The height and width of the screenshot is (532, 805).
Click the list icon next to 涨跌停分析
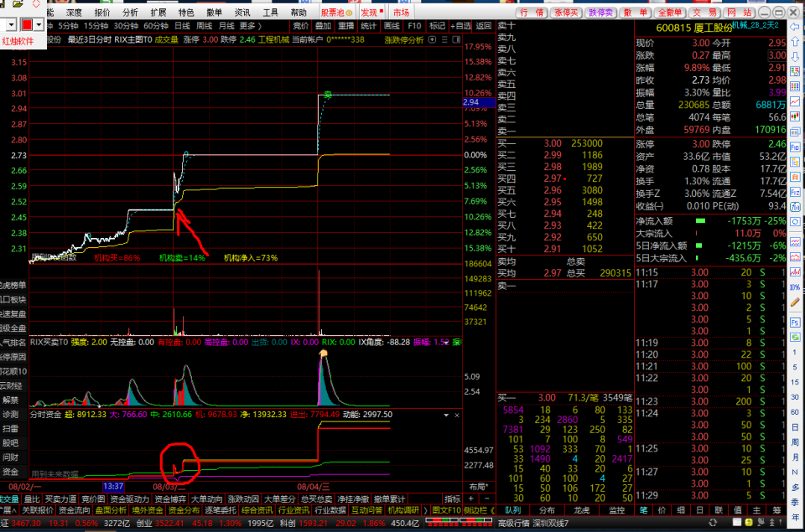tap(444, 39)
